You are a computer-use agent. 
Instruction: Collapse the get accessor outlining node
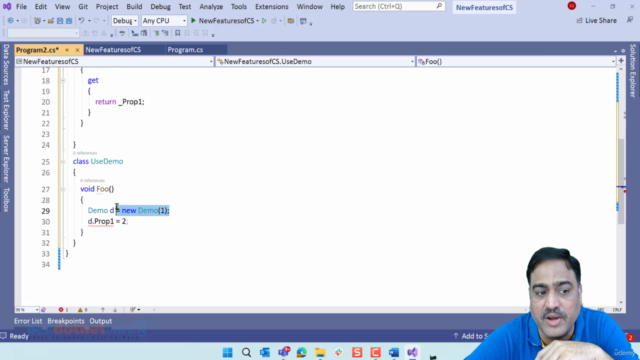click(x=63, y=80)
